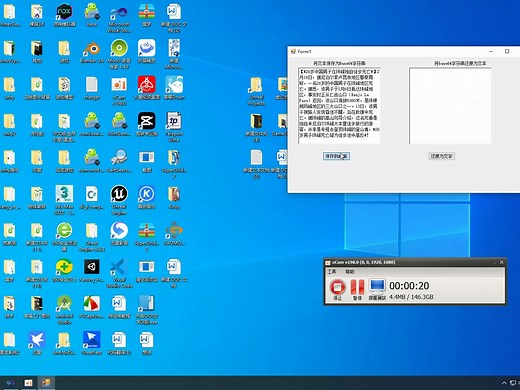Switch to the second taskbar app
The height and width of the screenshot is (390, 520).
tap(28, 383)
